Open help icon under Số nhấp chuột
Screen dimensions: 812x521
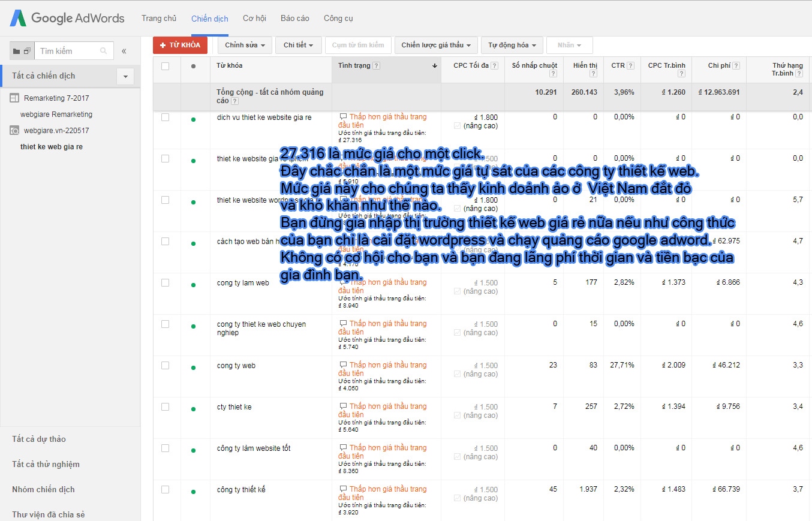[553, 74]
